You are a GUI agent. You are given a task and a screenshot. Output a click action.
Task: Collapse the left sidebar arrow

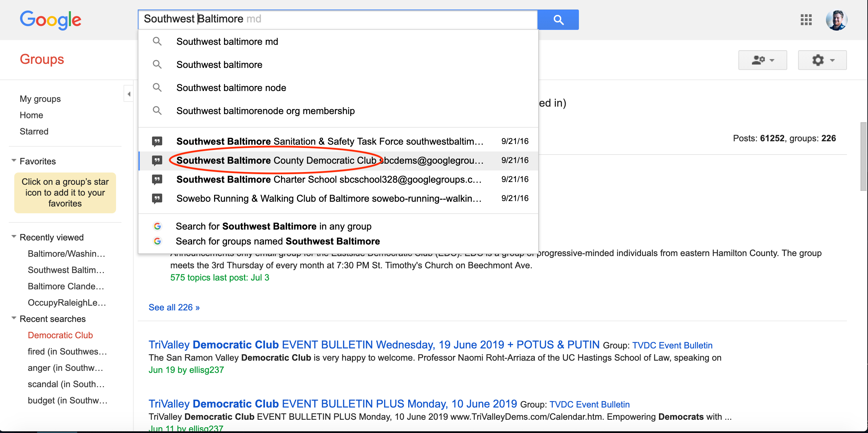[129, 94]
